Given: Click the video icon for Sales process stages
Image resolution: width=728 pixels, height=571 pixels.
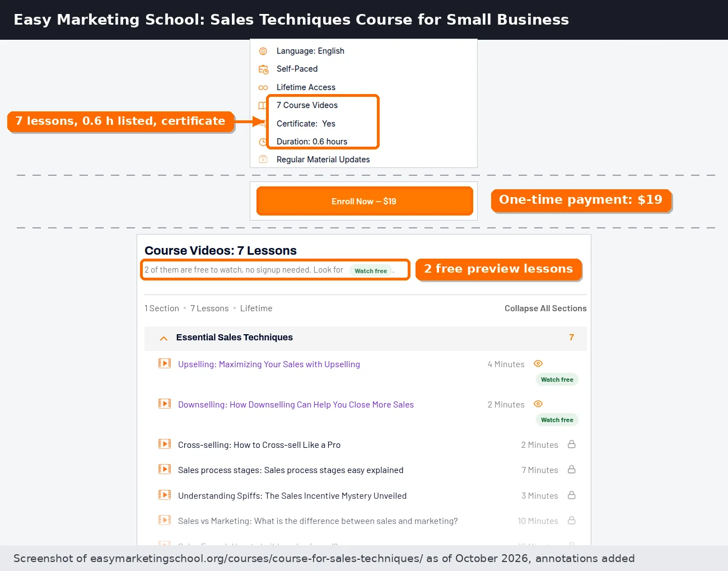Looking at the screenshot, I should [165, 469].
